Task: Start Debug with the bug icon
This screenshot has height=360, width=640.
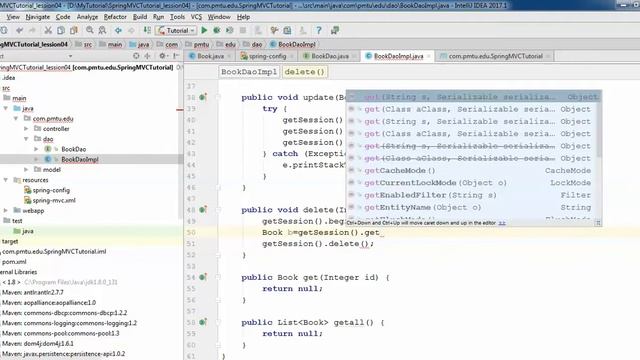Action: click(x=217, y=30)
